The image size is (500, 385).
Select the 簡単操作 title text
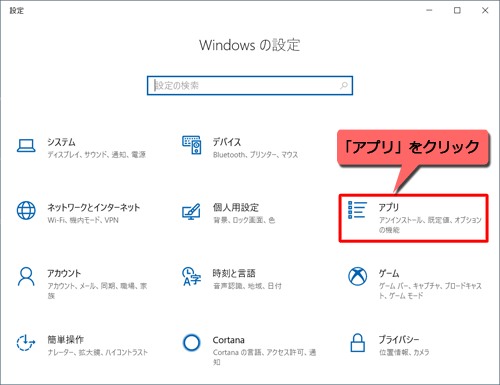click(x=65, y=340)
